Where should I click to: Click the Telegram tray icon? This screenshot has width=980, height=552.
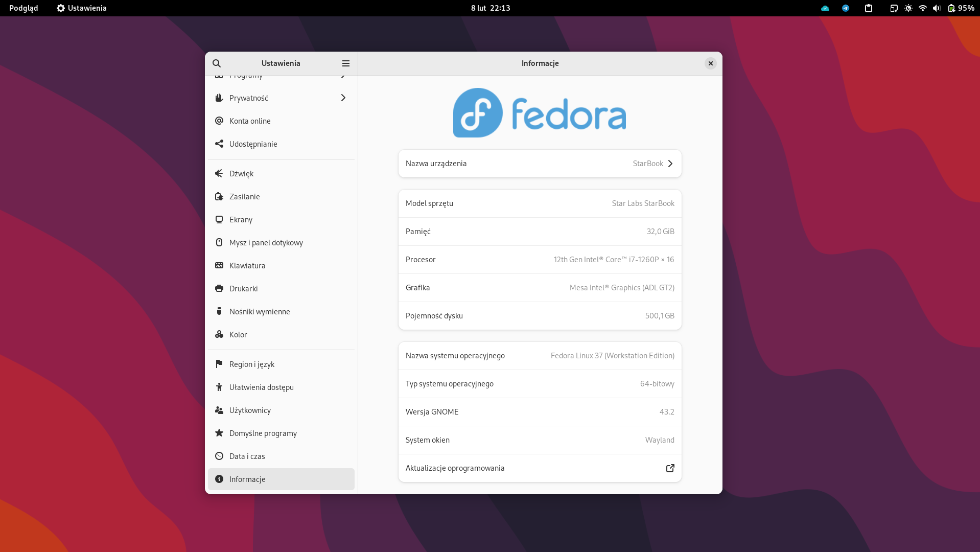[x=846, y=8]
